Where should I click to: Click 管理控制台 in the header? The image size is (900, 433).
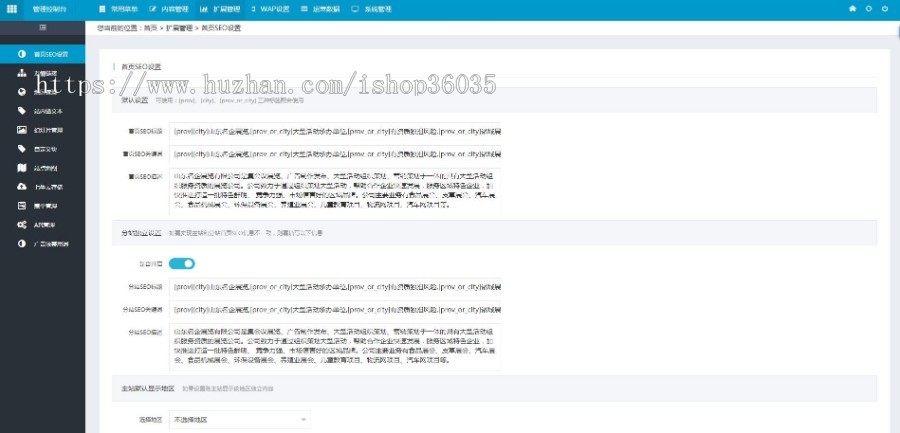pyautogui.click(x=49, y=9)
